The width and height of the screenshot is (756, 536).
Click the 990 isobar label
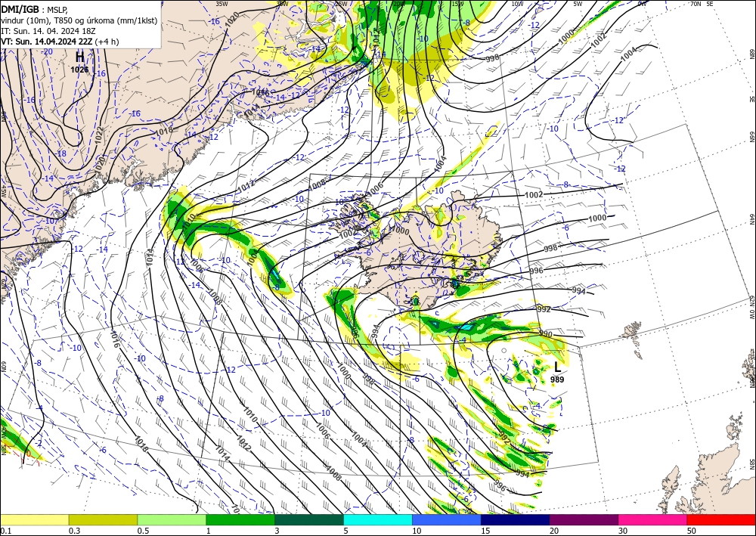[x=545, y=334]
